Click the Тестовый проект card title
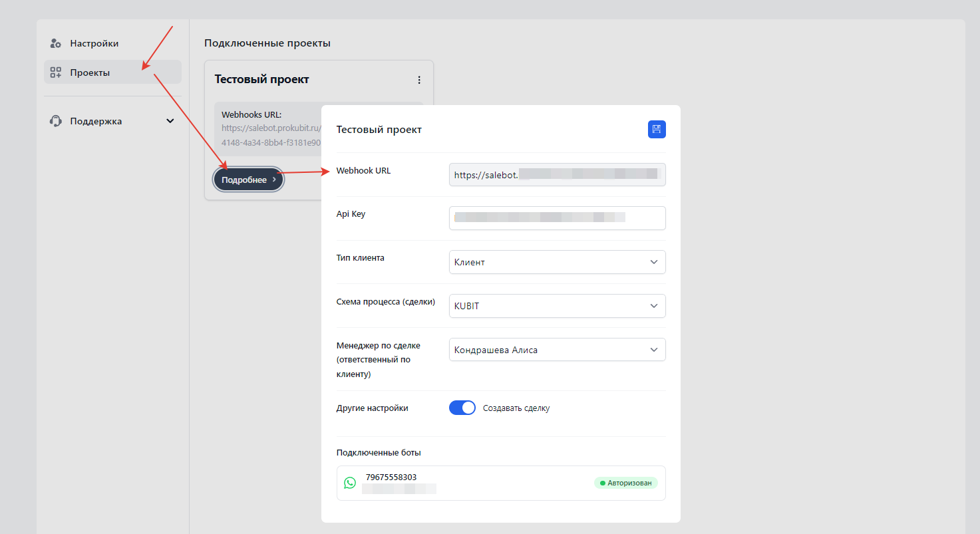980x534 pixels. (x=261, y=79)
